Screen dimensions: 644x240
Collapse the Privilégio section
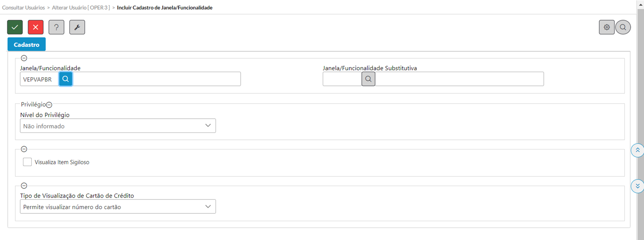pyautogui.click(x=49, y=105)
